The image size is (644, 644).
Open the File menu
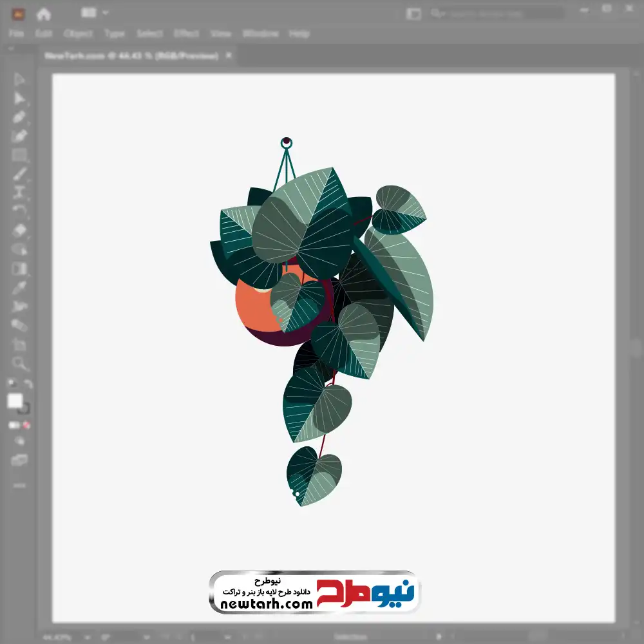[x=16, y=33]
